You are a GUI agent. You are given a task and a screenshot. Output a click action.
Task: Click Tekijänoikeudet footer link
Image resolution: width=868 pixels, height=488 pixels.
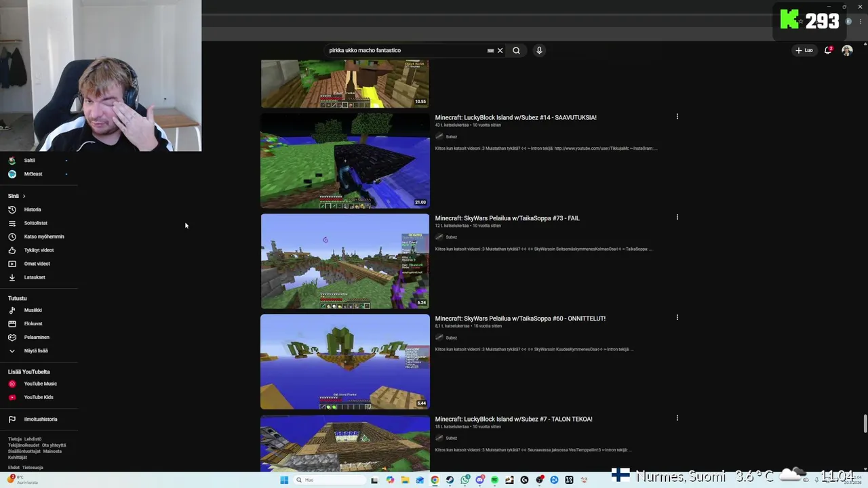point(24,445)
